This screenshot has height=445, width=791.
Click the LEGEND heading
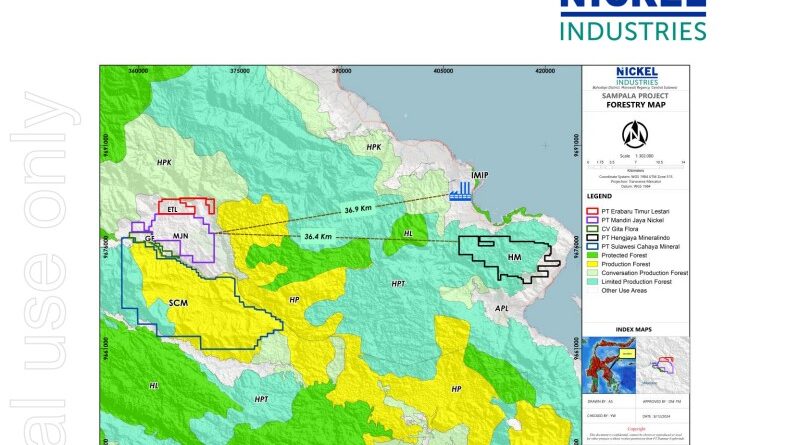pos(599,196)
